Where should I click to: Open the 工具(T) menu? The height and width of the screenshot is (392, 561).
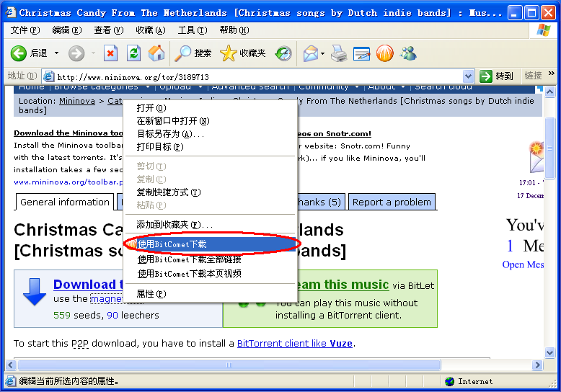coord(193,30)
